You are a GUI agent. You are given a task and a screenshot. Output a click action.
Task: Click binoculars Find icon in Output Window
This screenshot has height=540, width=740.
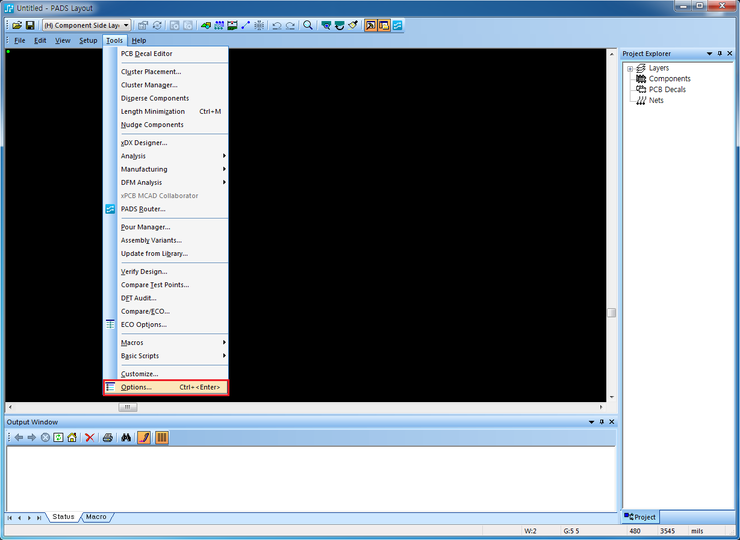pyautogui.click(x=126, y=438)
